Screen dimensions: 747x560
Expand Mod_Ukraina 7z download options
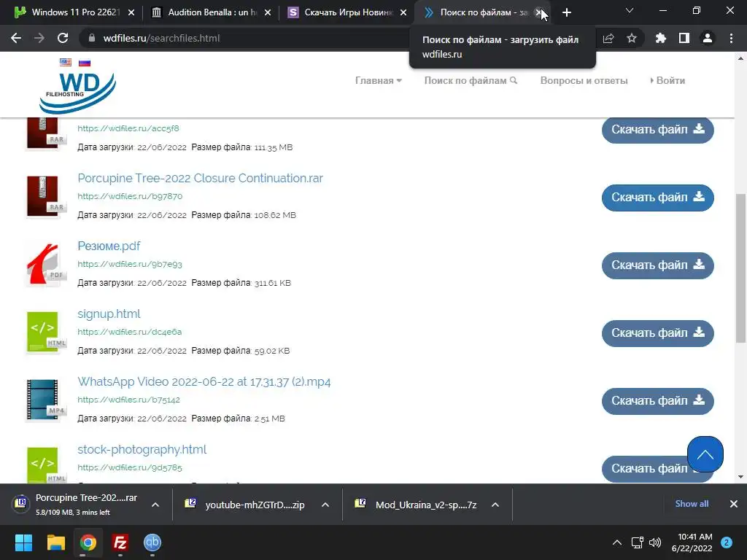point(495,505)
